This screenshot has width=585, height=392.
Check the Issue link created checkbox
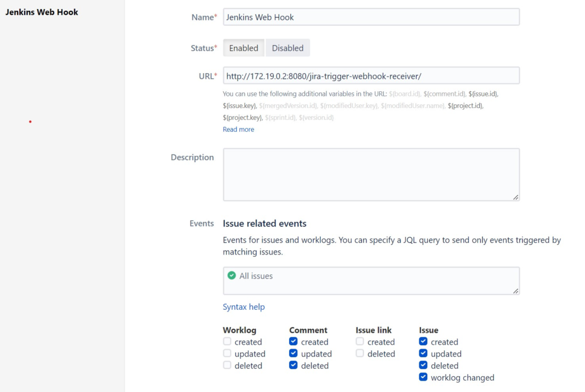pos(360,342)
